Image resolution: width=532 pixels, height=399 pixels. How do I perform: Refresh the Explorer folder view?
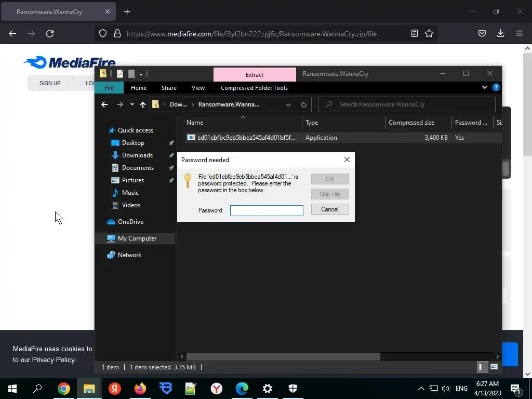coord(303,104)
